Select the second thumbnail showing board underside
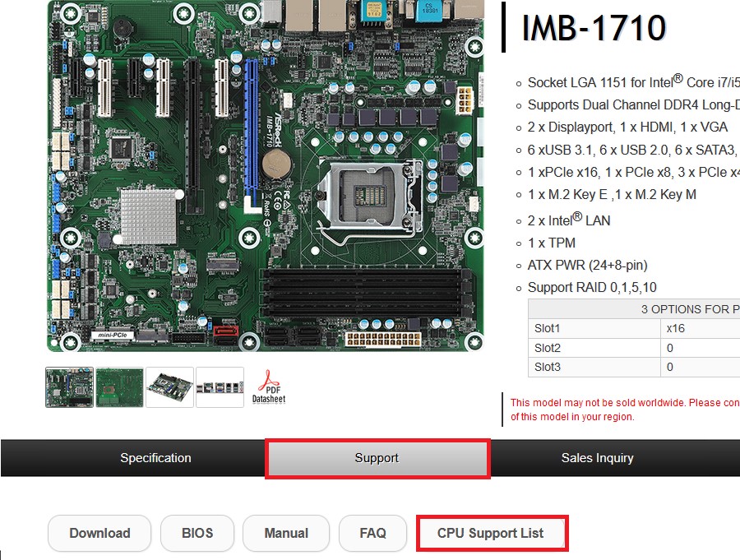Viewport: 740px width, 560px height. click(119, 387)
